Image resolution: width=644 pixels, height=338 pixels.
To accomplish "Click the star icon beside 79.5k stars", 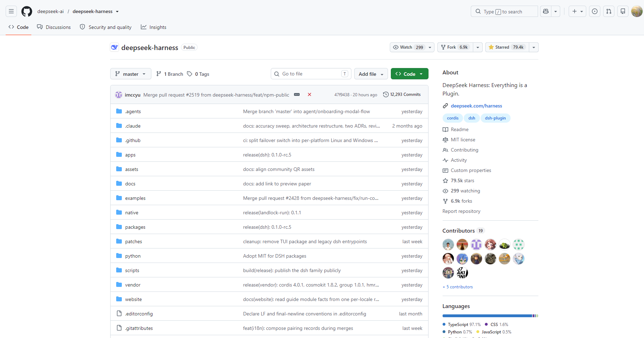I will pyautogui.click(x=445, y=180).
